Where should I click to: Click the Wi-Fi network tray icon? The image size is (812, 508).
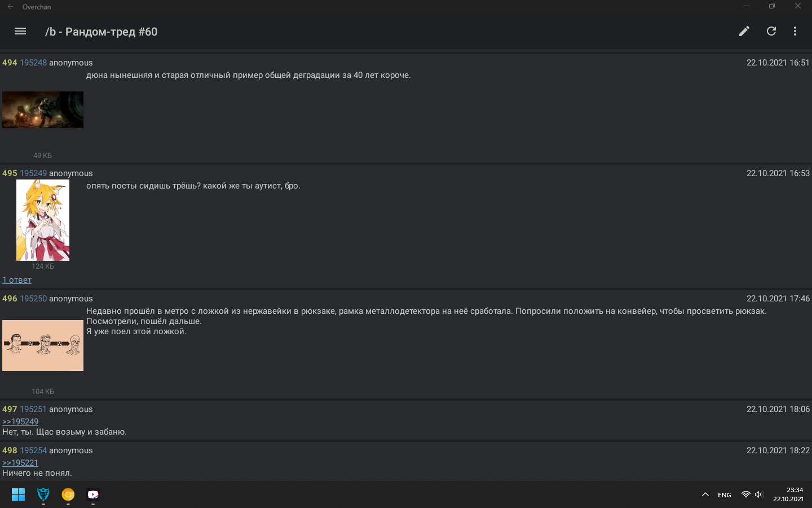(x=745, y=495)
